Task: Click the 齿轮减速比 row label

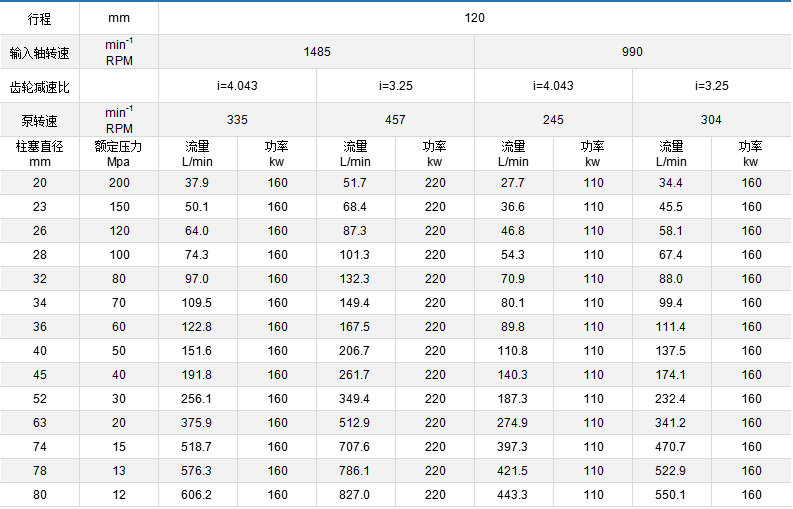Action: 39,86
